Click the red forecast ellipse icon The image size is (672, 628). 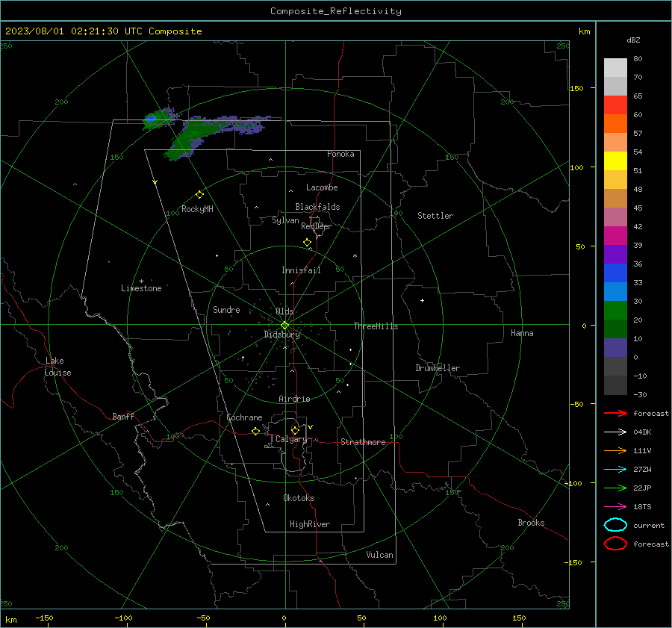point(615,544)
